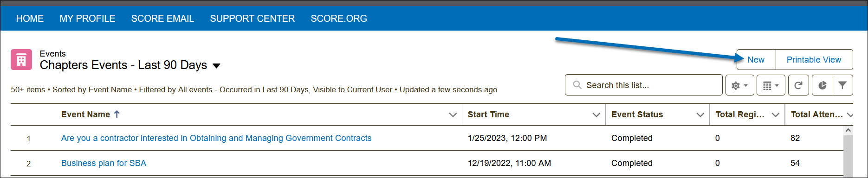Click the Printable View button
The image size is (868, 178).
[814, 60]
